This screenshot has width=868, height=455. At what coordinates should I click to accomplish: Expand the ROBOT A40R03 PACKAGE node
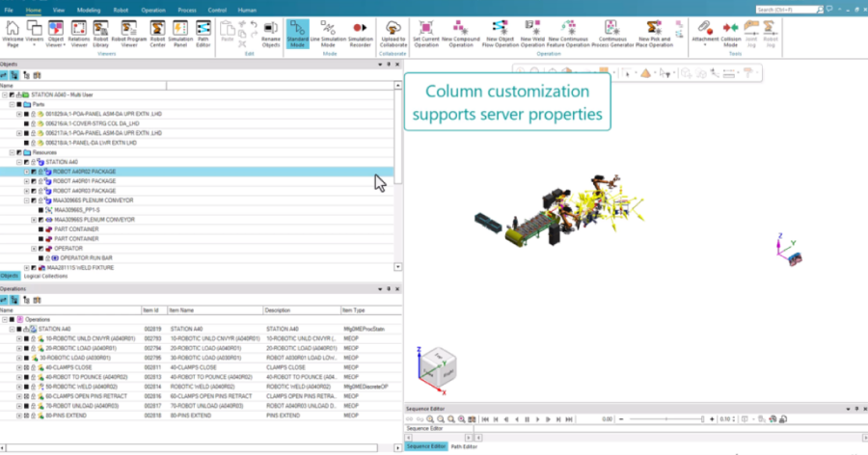pos(27,191)
